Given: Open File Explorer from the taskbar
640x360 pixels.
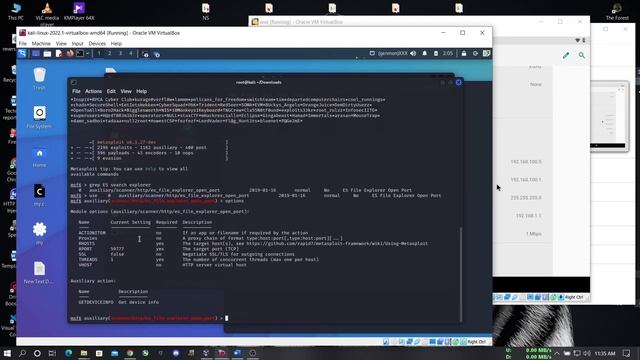Looking at the screenshot, I should tap(84, 353).
